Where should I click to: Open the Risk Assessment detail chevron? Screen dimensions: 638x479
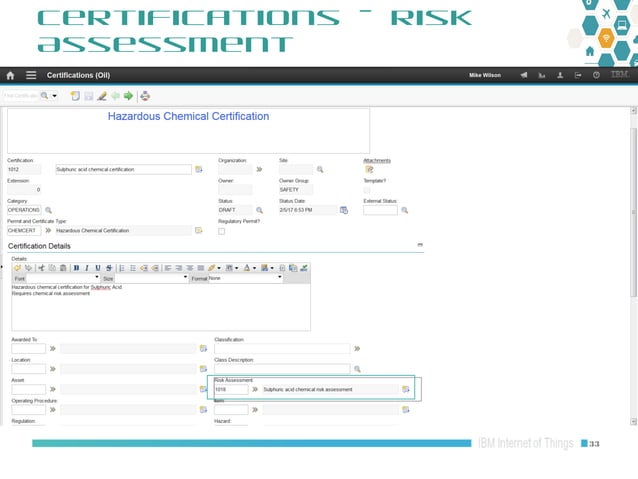tap(255, 389)
